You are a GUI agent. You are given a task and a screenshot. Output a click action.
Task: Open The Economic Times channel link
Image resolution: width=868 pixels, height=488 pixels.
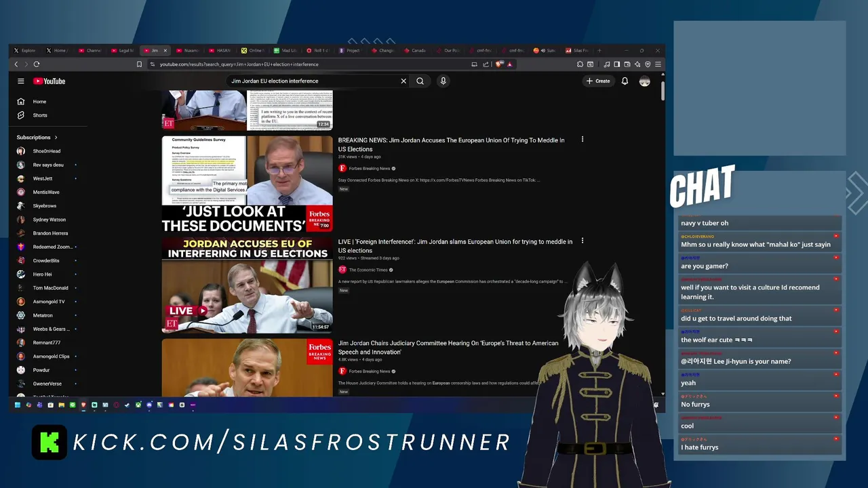tap(368, 270)
